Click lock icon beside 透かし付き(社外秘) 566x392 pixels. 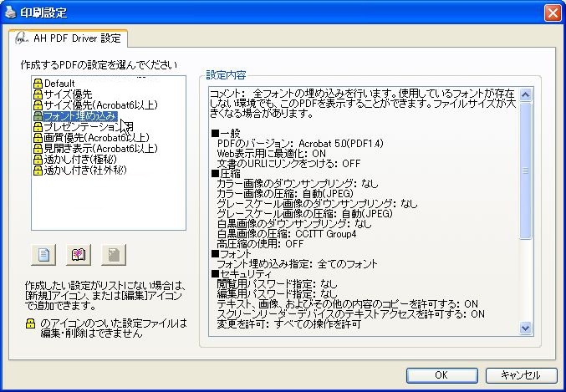pyautogui.click(x=38, y=170)
